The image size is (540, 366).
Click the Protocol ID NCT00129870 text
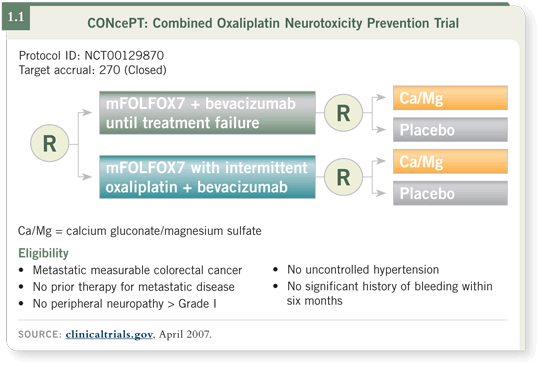[91, 55]
